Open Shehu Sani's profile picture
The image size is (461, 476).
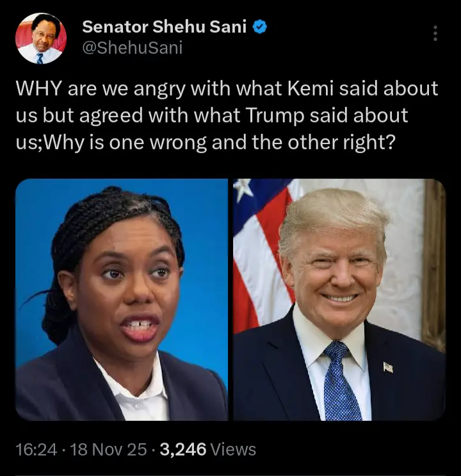coord(41,38)
